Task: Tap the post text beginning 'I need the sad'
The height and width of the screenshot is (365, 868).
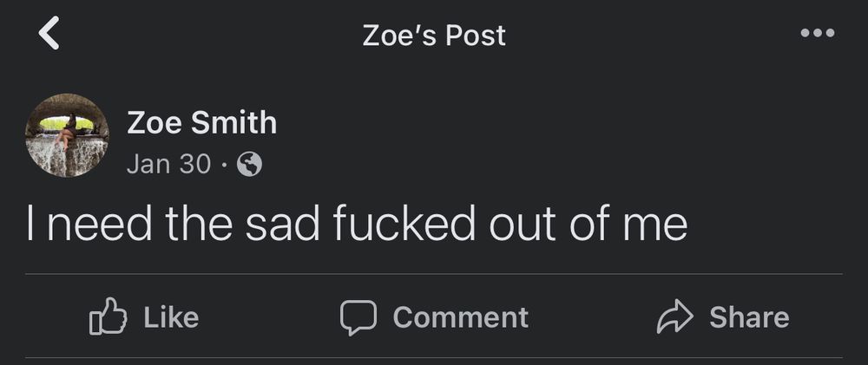Action: click(357, 224)
